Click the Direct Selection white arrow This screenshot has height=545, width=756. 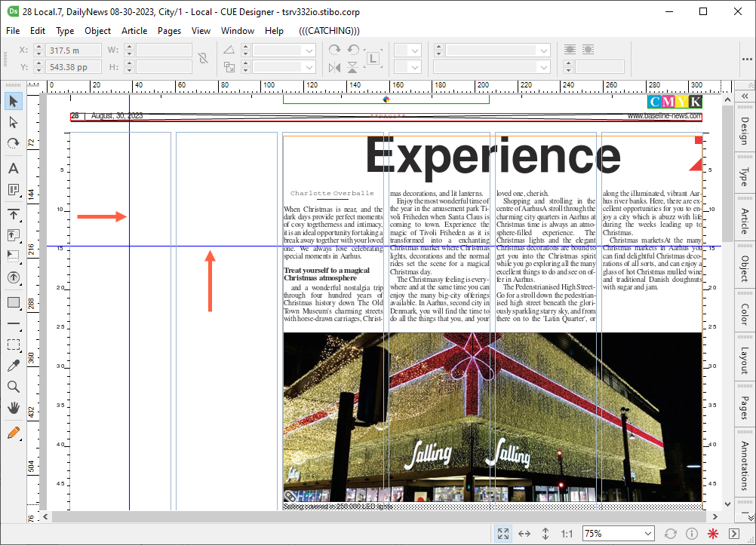click(x=13, y=122)
